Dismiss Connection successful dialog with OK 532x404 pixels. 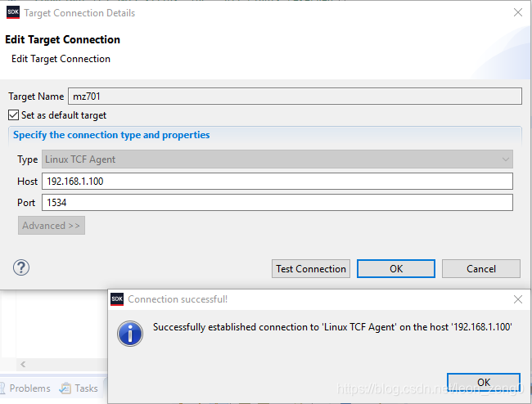click(x=484, y=382)
